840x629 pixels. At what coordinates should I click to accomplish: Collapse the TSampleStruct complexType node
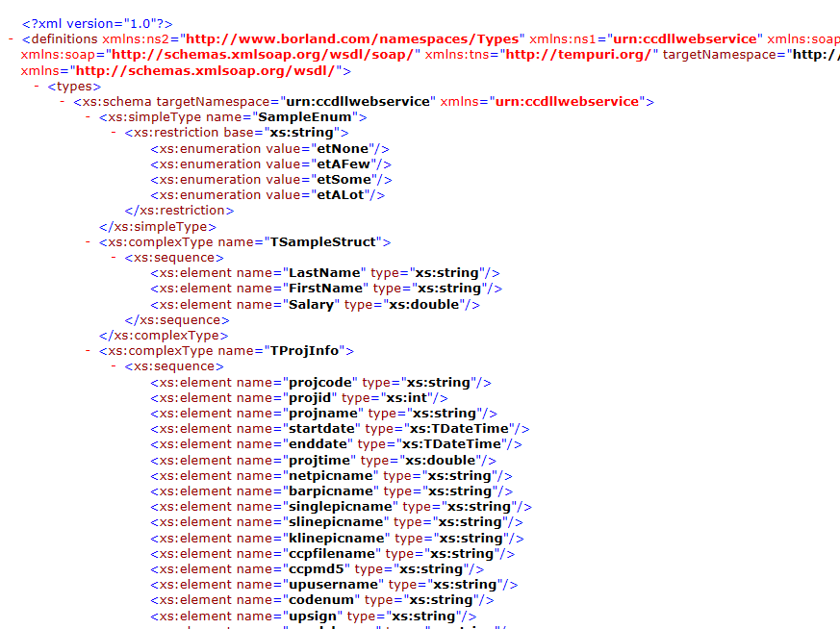click(89, 242)
